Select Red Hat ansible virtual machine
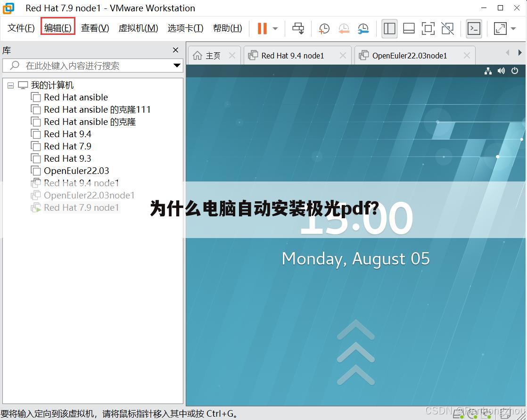 coord(75,98)
